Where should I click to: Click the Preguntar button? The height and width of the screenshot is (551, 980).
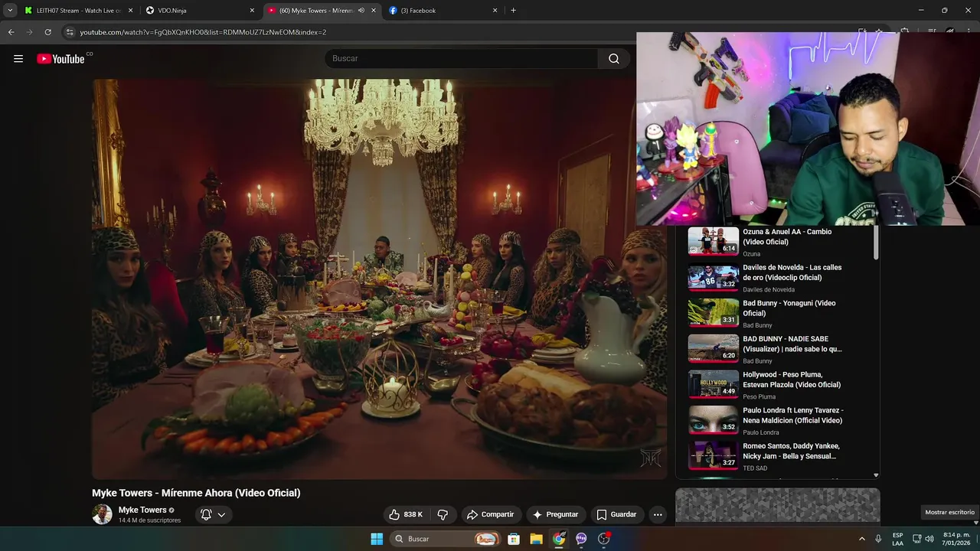[556, 514]
